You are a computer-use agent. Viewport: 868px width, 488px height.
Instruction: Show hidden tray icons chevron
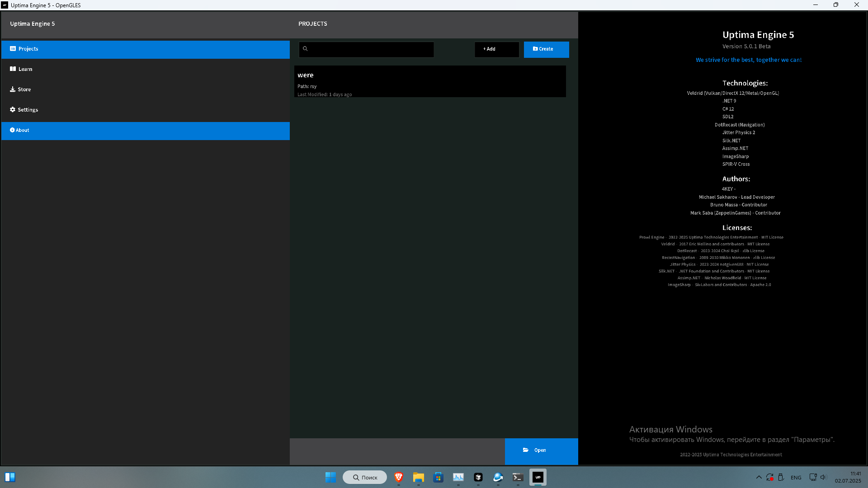(759, 478)
